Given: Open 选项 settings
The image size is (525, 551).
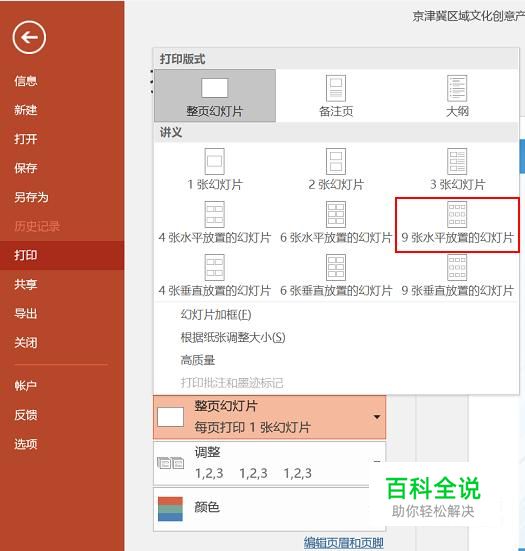Looking at the screenshot, I should (x=62, y=444).
